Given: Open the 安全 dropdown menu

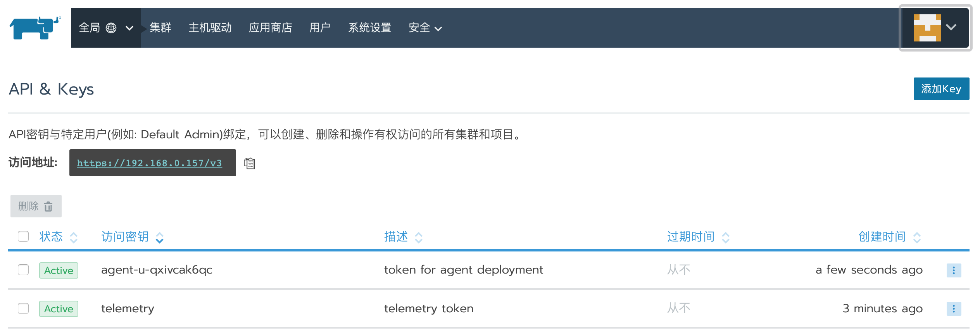Looking at the screenshot, I should pos(425,28).
